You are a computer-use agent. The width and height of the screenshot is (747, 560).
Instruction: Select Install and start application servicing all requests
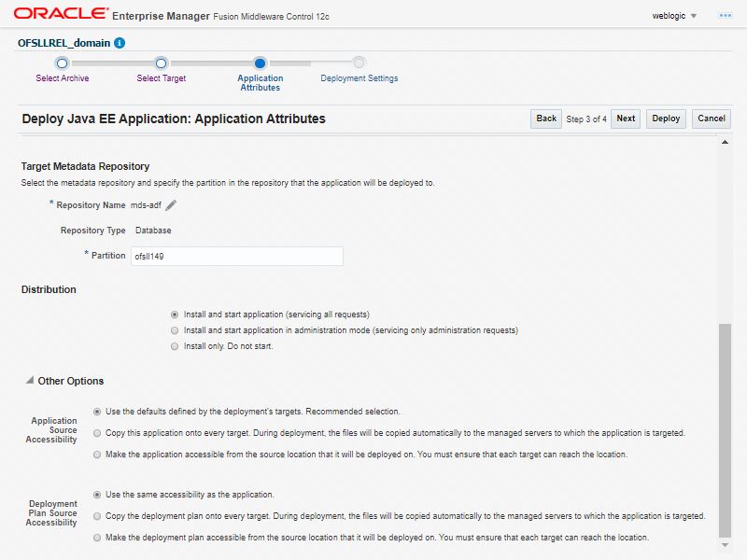(x=175, y=315)
